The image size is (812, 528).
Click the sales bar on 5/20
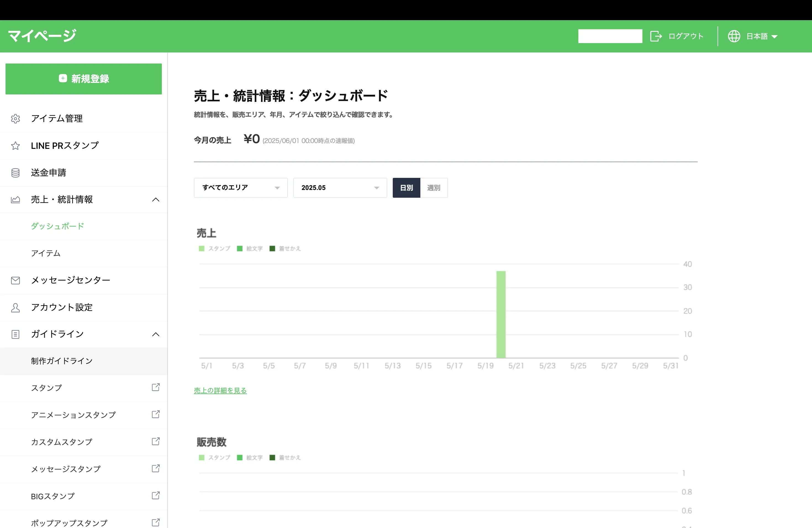(501, 315)
